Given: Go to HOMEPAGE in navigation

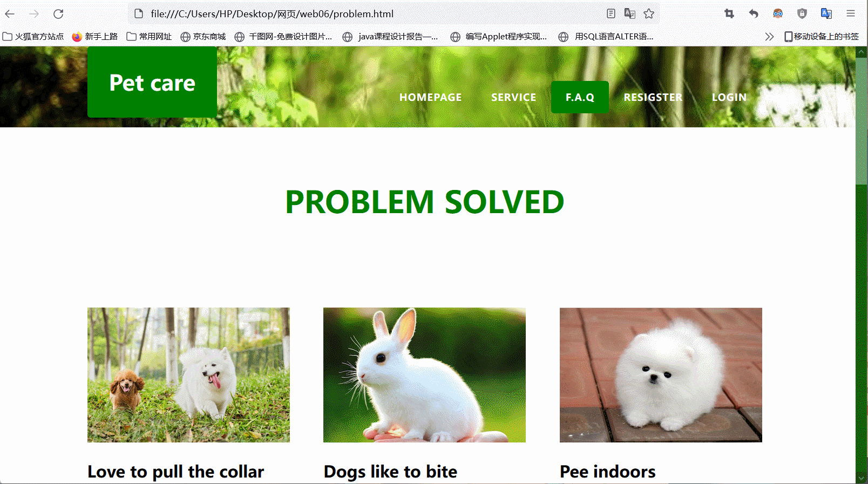Looking at the screenshot, I should [x=431, y=98].
